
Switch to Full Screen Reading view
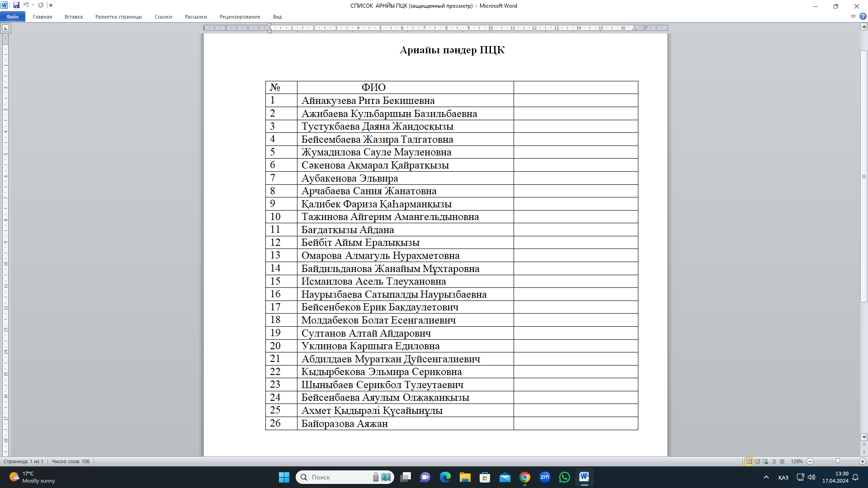click(x=757, y=461)
